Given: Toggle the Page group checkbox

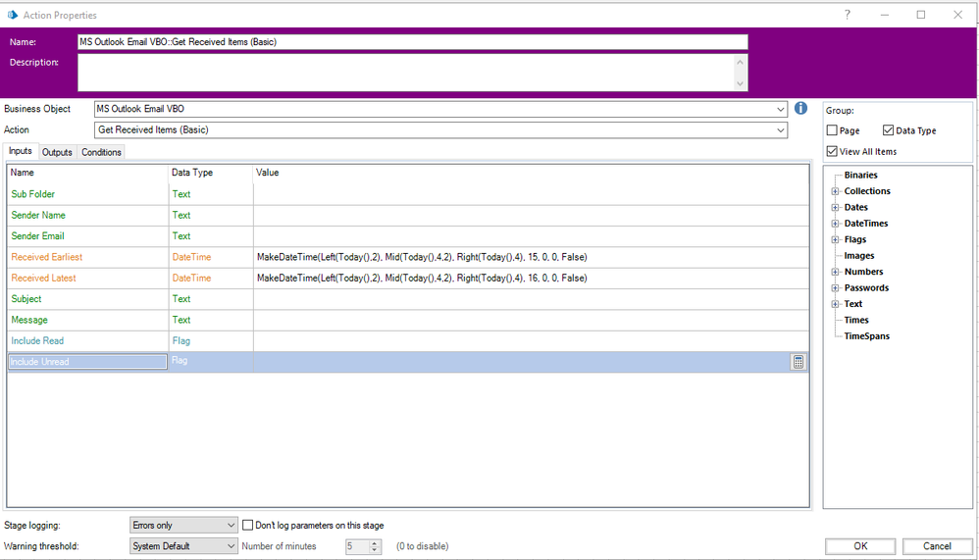Looking at the screenshot, I should pos(832,130).
